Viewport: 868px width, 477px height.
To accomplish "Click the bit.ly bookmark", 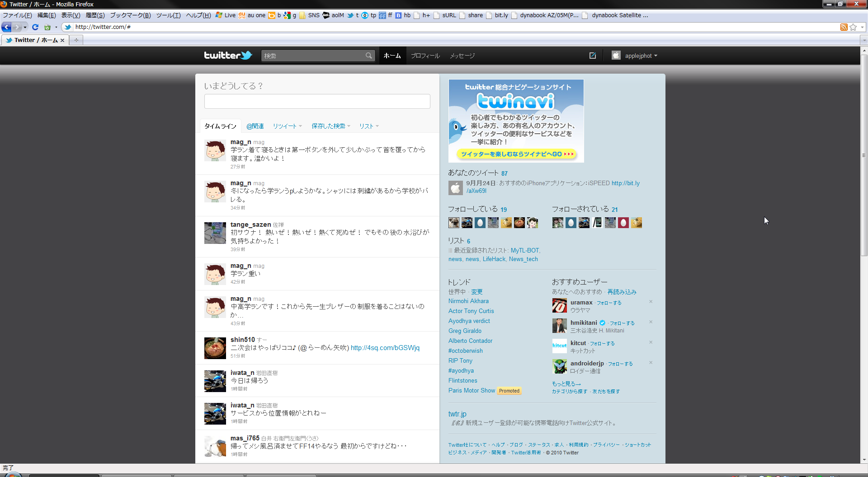I will pos(497,15).
